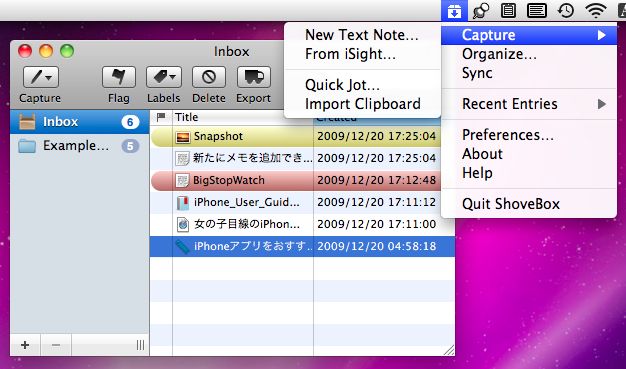
Task: Select the Snapshot entry title
Action: (x=218, y=137)
